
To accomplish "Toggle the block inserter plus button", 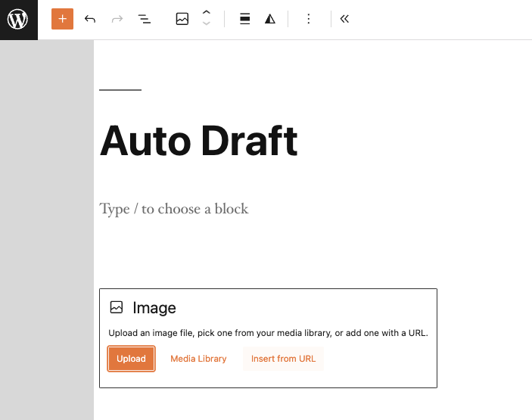I will coord(62,20).
